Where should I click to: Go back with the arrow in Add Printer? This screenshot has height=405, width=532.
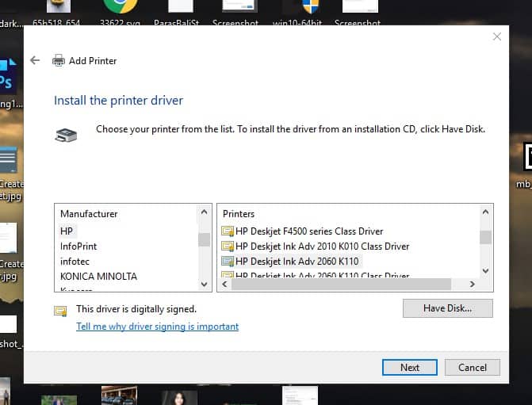[x=35, y=60]
